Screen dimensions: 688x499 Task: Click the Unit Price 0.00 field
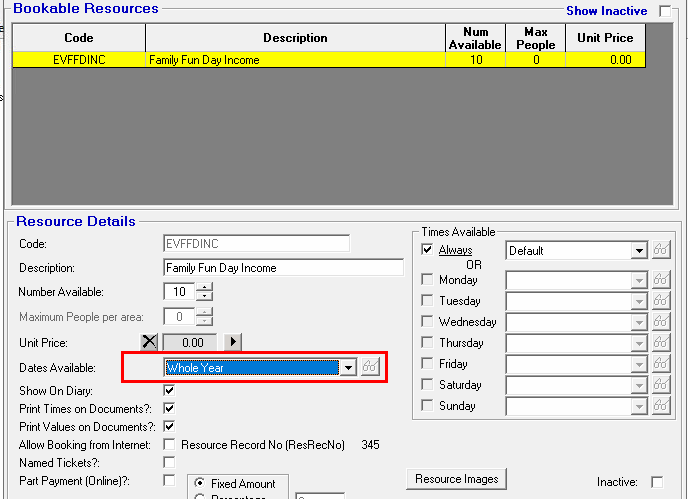pos(190,342)
